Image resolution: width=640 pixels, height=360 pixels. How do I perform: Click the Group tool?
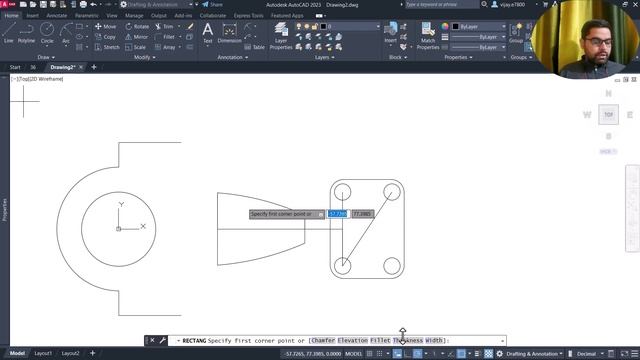pos(516,33)
